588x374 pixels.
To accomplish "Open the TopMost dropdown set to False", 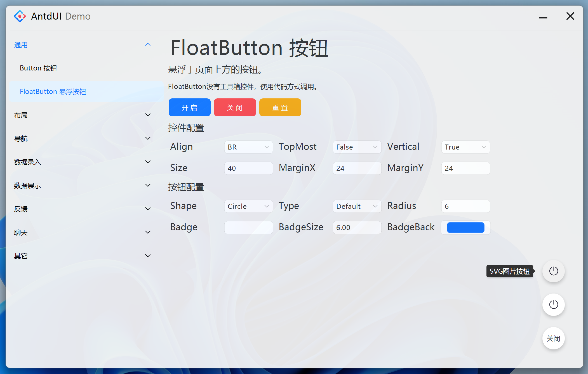I will pyautogui.click(x=357, y=147).
